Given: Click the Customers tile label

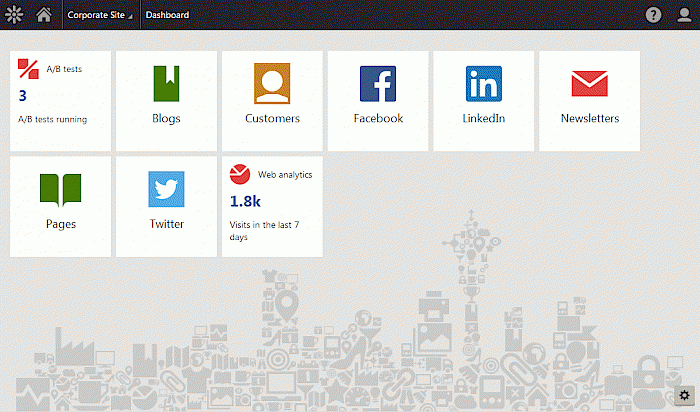Looking at the screenshot, I should [272, 118].
